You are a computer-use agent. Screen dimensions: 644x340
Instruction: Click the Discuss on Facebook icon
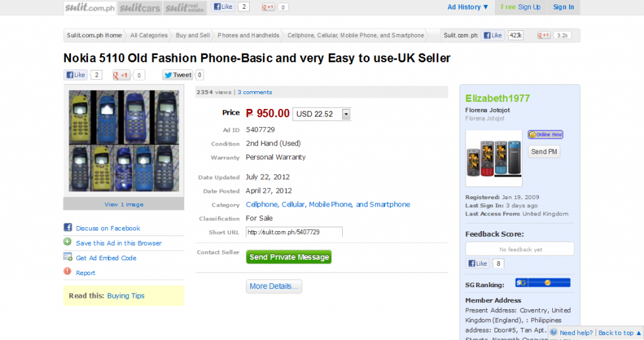coord(68,227)
